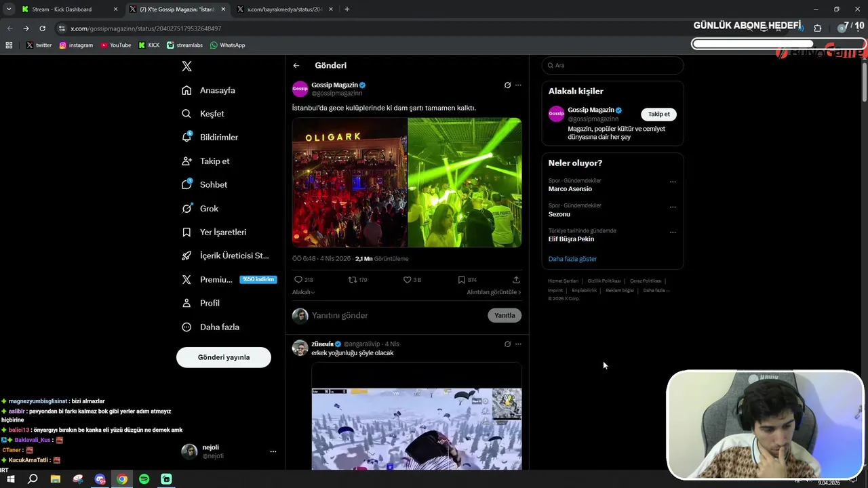Go back using the Gönderi arrow
868x488 pixels.
pyautogui.click(x=296, y=66)
